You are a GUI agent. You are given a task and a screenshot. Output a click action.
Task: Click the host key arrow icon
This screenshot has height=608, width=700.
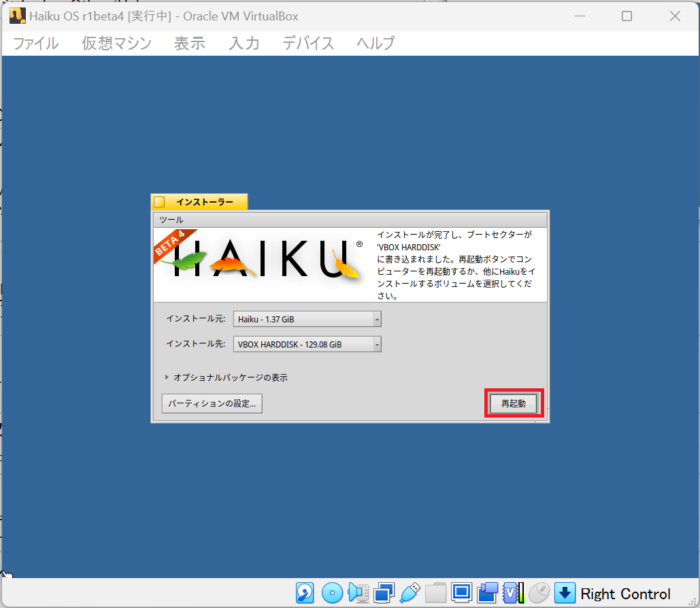click(565, 593)
